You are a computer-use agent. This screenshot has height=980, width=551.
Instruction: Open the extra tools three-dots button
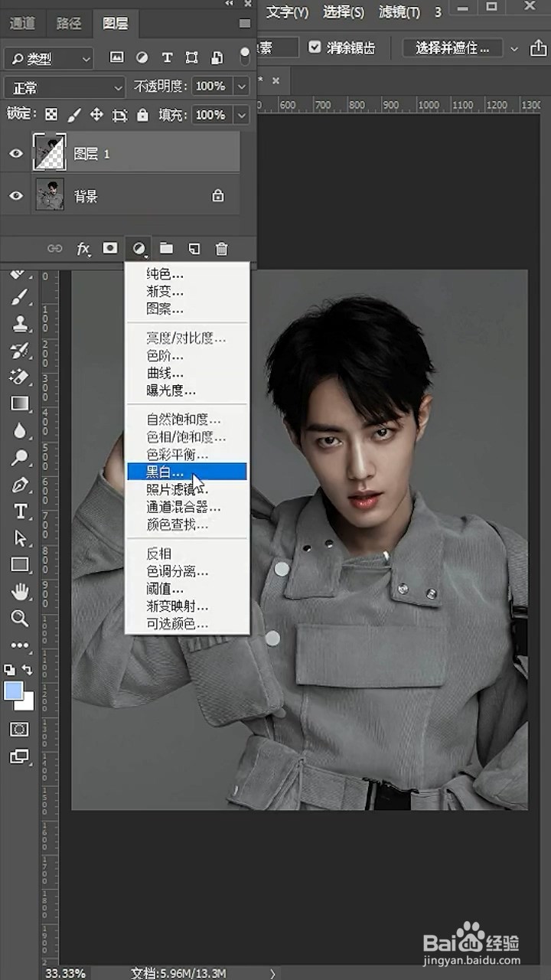tap(20, 645)
